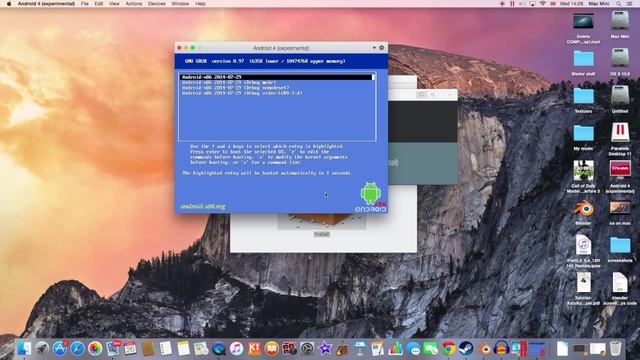The image size is (640, 360).
Task: Open Keynote from the dock
Action: coord(360,349)
